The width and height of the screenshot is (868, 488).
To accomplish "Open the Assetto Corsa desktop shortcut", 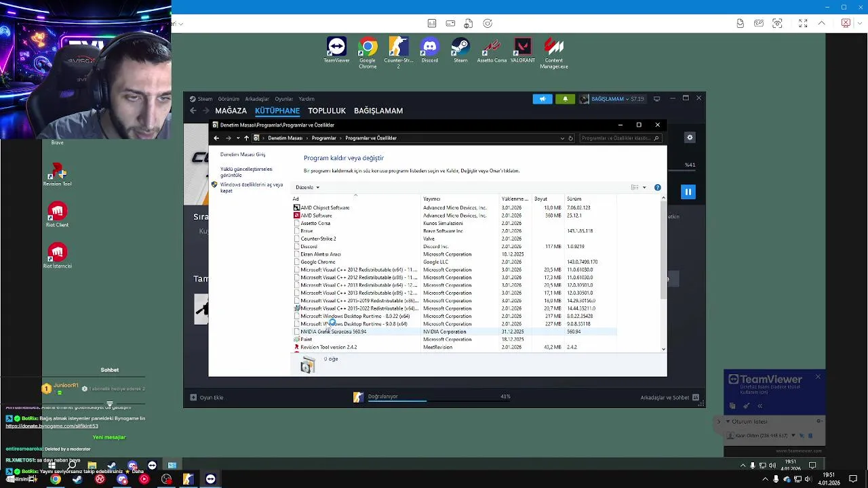I will pos(492,51).
